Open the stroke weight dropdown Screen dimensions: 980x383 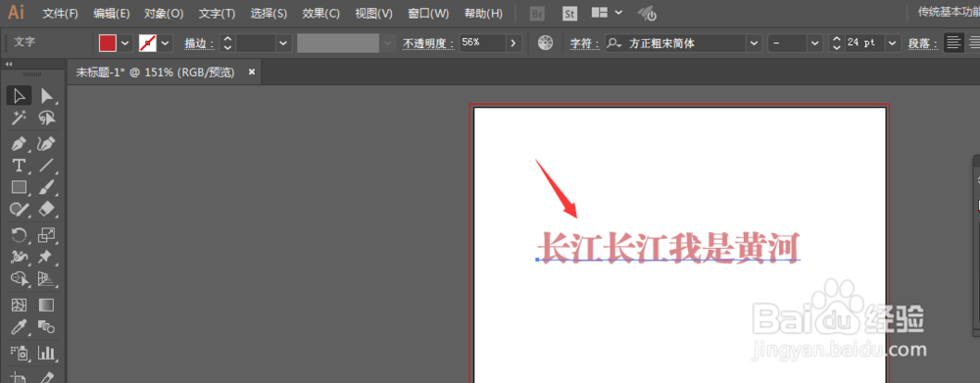(x=284, y=43)
